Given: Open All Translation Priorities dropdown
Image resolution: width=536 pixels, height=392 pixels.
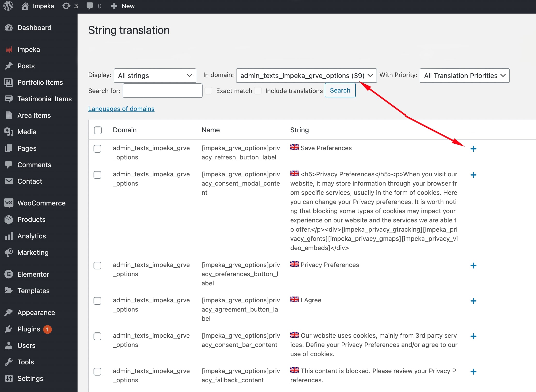Looking at the screenshot, I should pos(464,76).
